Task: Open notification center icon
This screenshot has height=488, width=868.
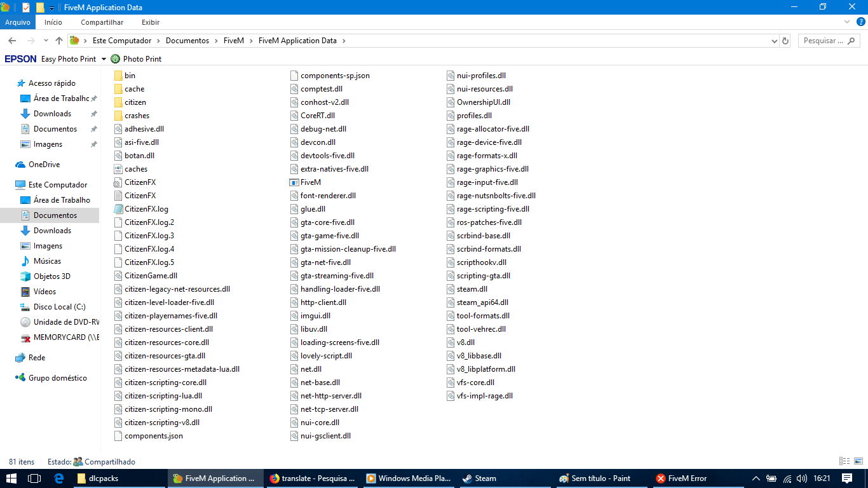Action: pos(847,478)
